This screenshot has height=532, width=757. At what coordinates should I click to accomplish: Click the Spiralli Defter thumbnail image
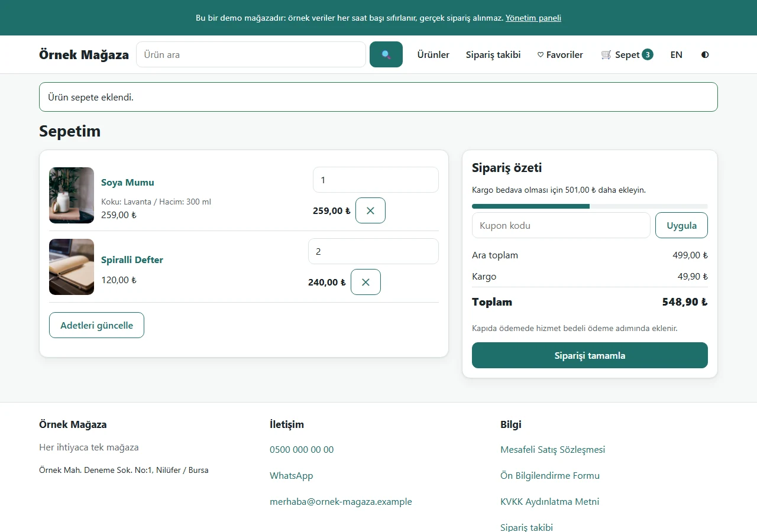click(72, 267)
